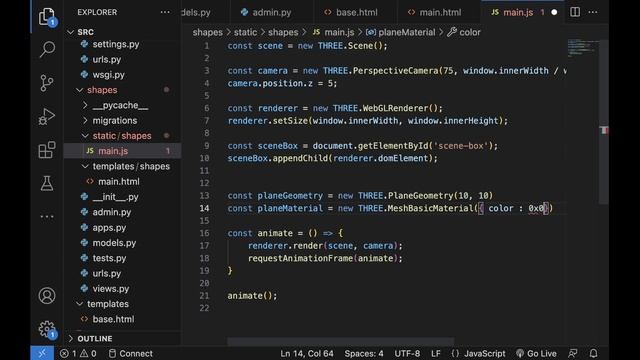Click Go Live in status bar
Image resolution: width=640 pixels, height=360 pixels.
(x=536, y=353)
